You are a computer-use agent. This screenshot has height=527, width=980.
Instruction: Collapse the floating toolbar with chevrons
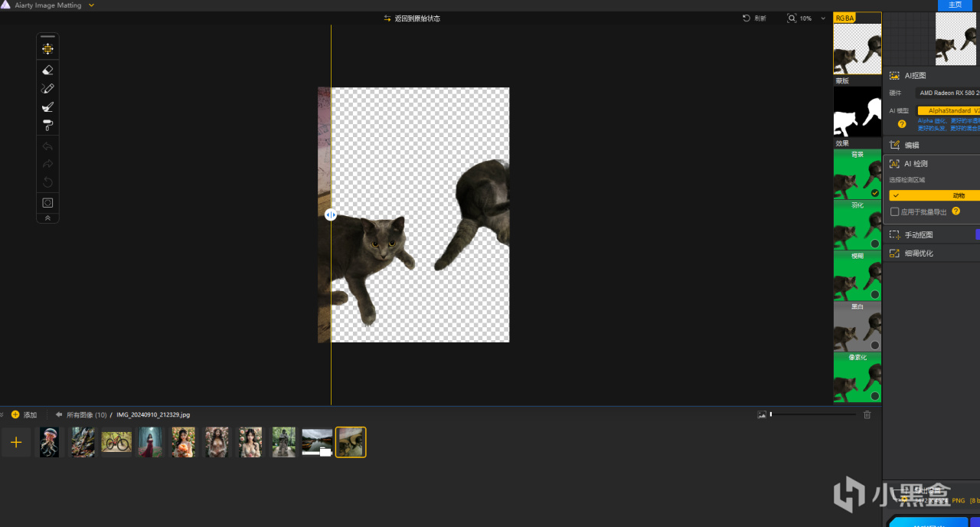[47, 218]
